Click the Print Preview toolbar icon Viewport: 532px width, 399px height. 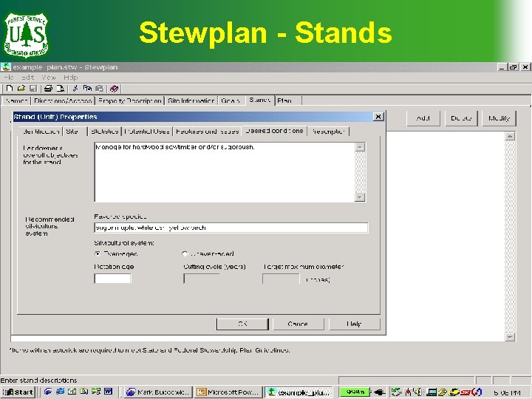(60, 89)
